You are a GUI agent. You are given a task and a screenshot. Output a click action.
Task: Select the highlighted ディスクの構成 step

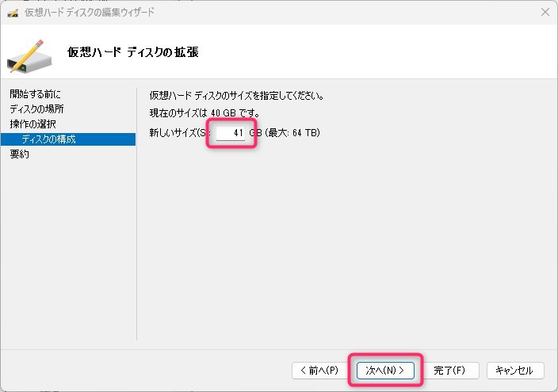coord(49,139)
